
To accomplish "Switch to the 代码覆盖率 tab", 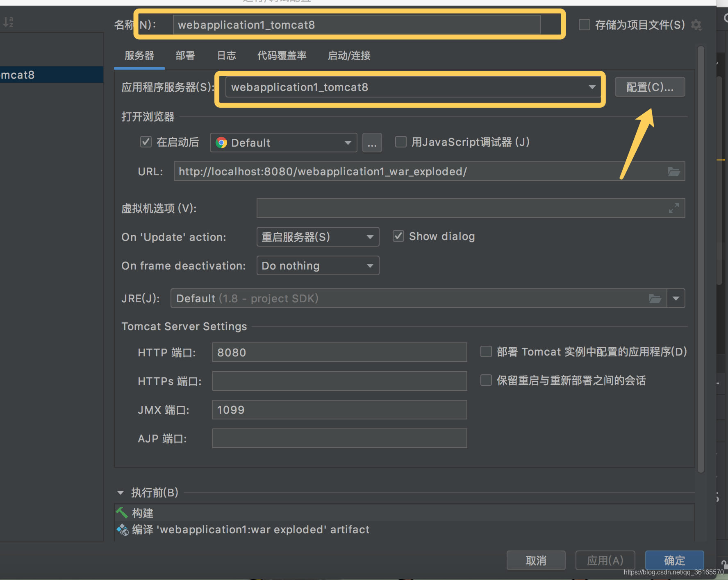I will (x=282, y=56).
